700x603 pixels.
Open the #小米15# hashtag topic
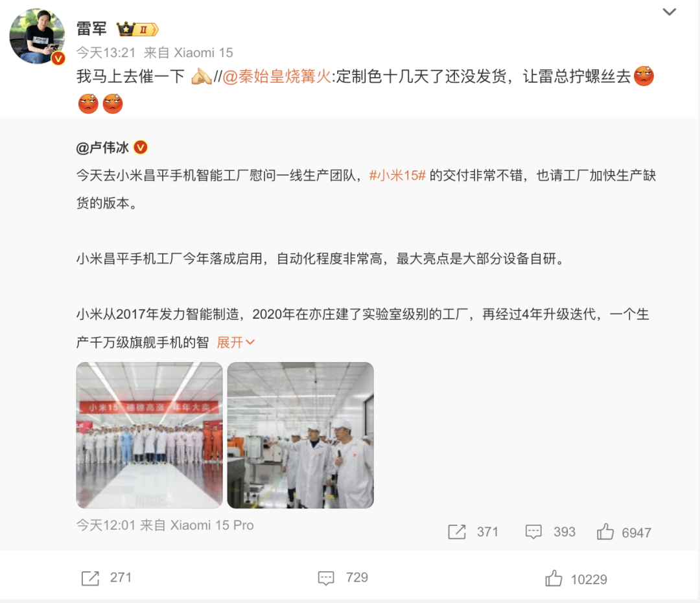click(x=397, y=176)
